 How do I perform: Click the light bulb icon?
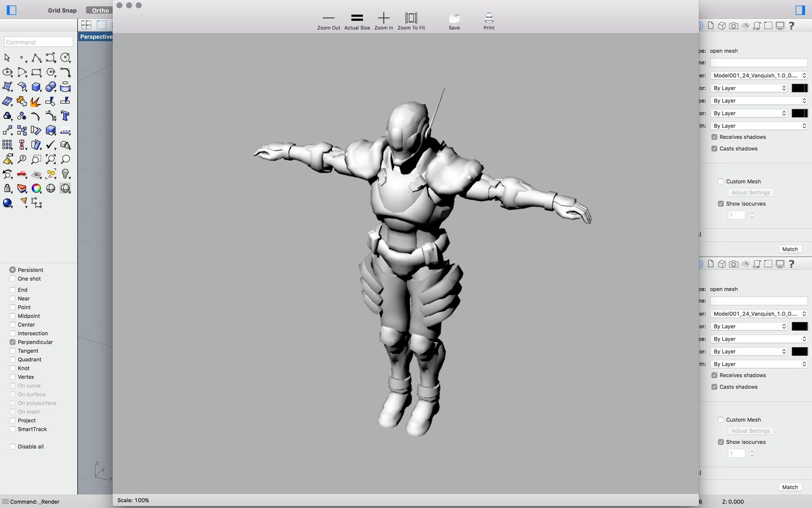(x=65, y=174)
